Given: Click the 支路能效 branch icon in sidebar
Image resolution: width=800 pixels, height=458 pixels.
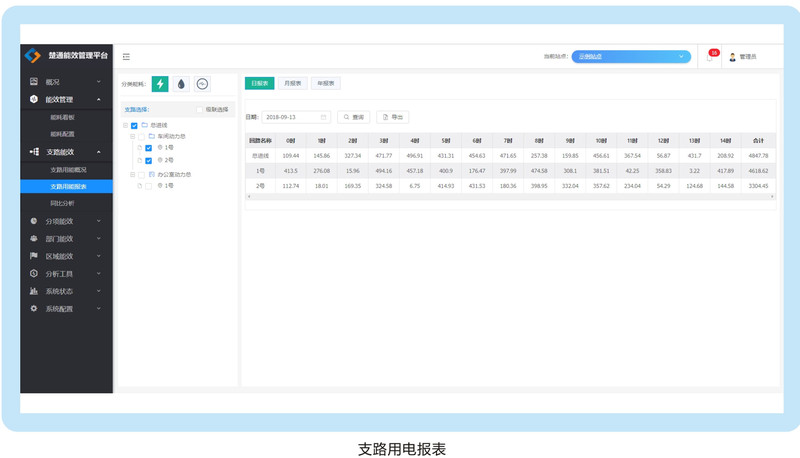Looking at the screenshot, I should 34,152.
